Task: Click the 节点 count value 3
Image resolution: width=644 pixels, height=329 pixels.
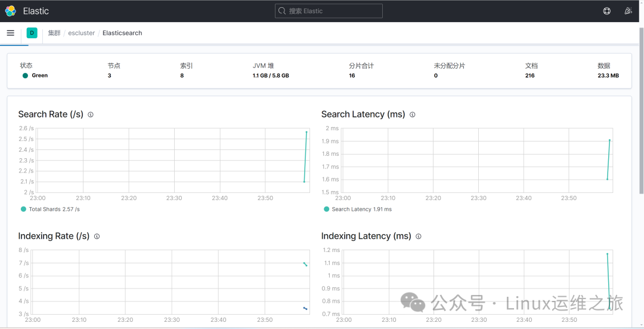Action: [110, 76]
